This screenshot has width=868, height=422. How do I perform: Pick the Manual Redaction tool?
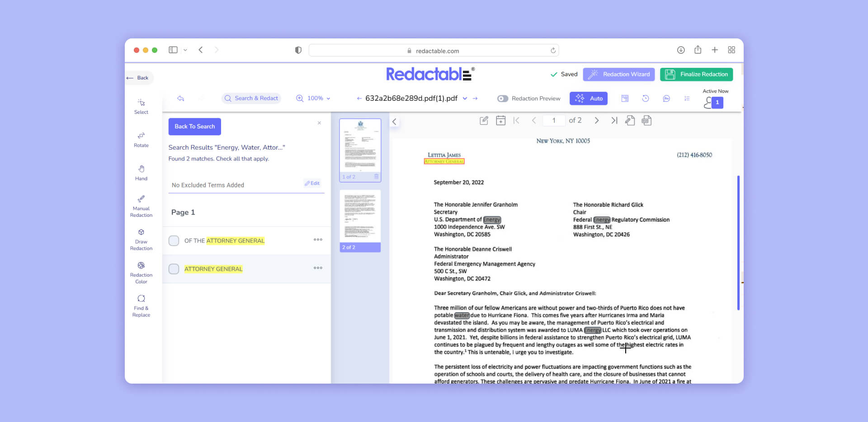[x=141, y=206]
